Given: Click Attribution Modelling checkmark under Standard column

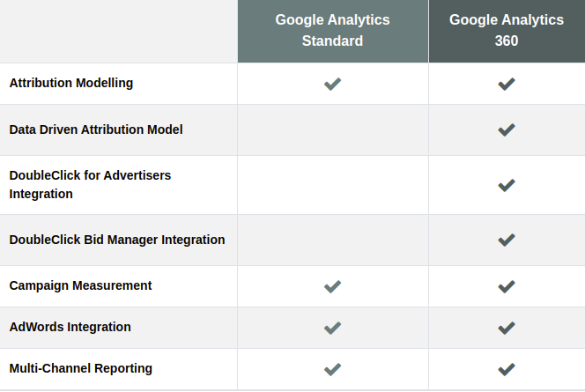Looking at the screenshot, I should click(332, 84).
